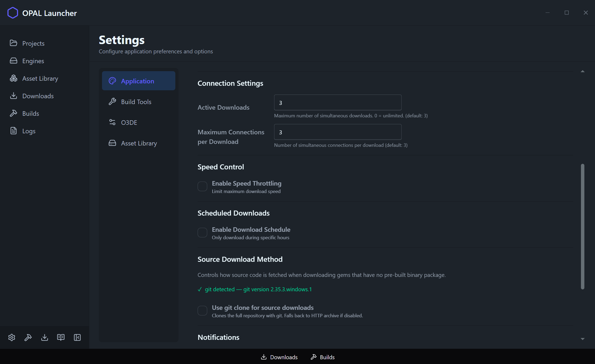Image resolution: width=595 pixels, height=364 pixels.
Task: Click the 'Enable Download Schedule' label
Action: coord(251,229)
